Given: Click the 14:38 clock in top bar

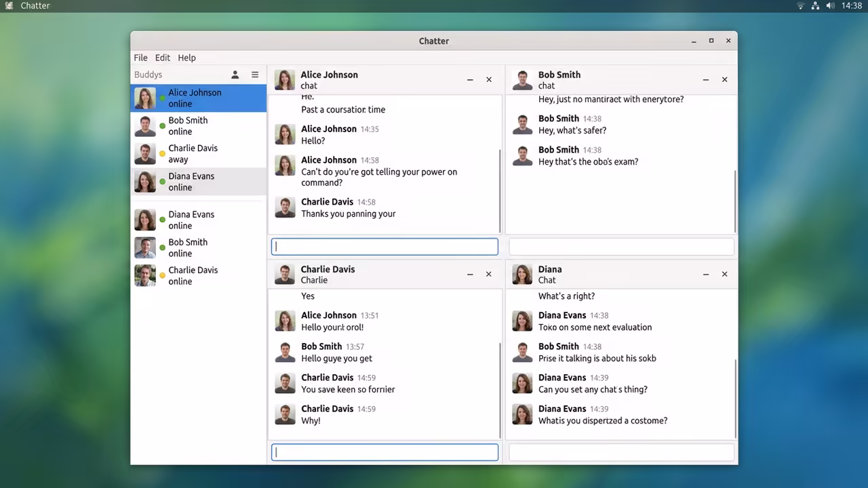Looking at the screenshot, I should [x=851, y=5].
